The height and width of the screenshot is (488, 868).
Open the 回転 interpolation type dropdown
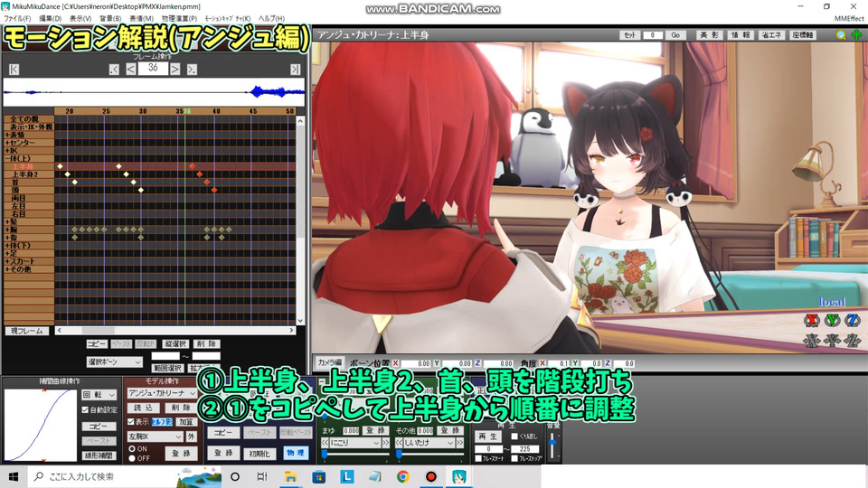99,395
